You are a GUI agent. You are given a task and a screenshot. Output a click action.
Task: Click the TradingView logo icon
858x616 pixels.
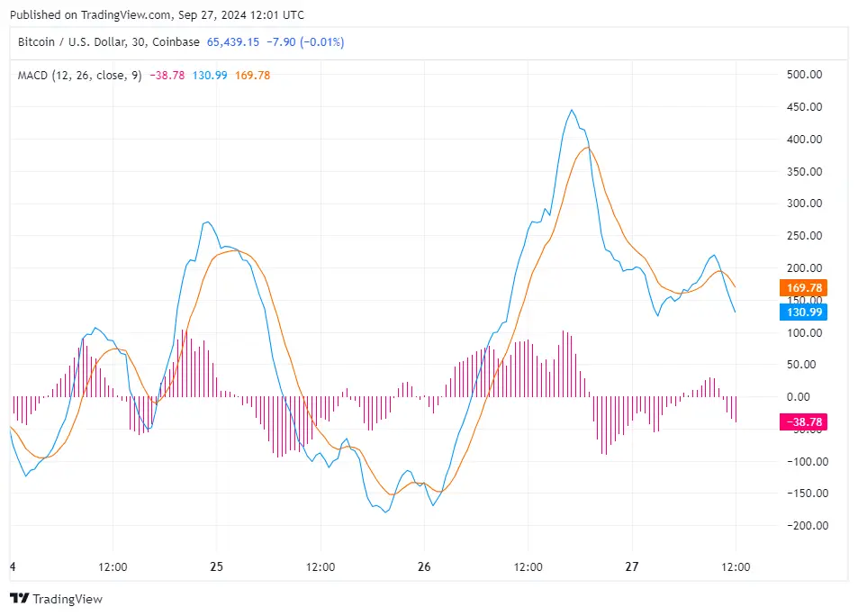[x=18, y=599]
